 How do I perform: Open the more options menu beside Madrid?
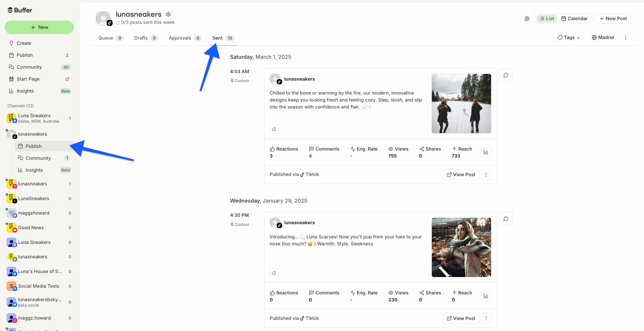(626, 38)
